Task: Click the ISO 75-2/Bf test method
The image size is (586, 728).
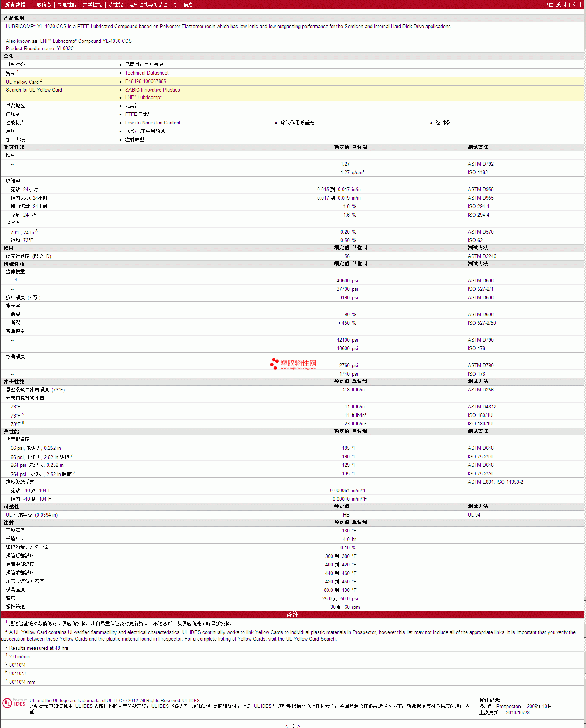Action: (480, 457)
